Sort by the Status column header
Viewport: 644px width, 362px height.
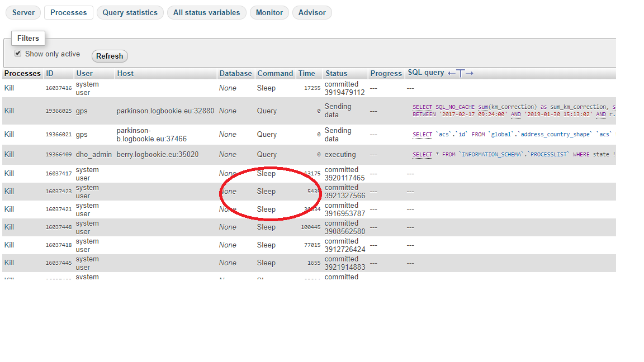point(337,74)
